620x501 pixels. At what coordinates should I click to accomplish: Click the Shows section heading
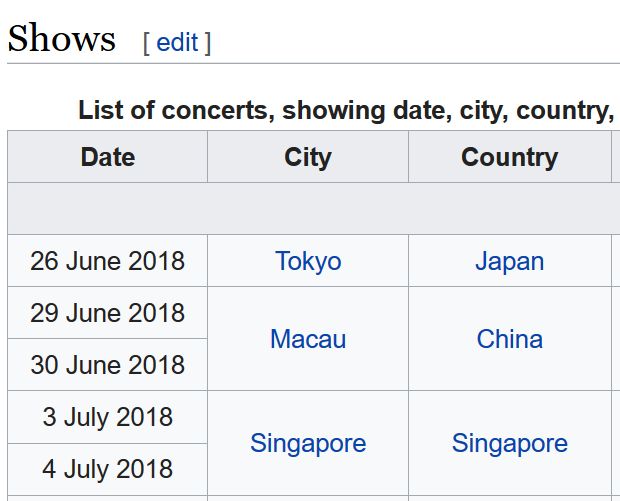(62, 38)
